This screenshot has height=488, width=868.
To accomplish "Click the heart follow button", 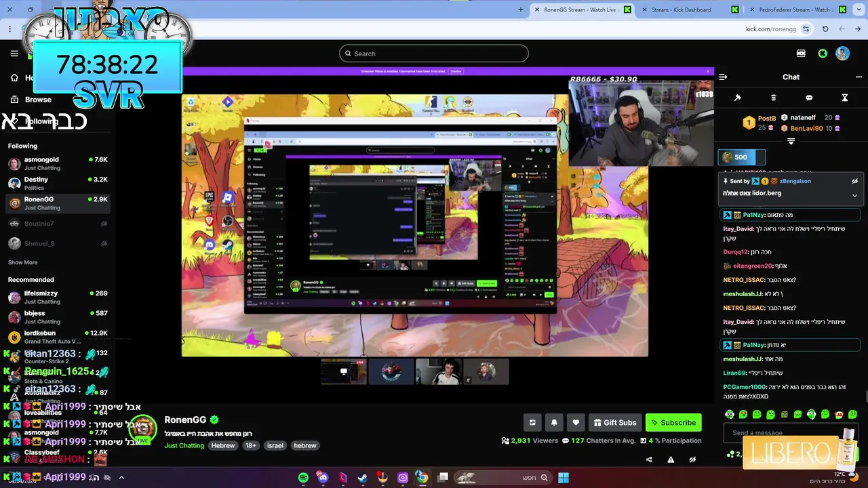I will (576, 422).
